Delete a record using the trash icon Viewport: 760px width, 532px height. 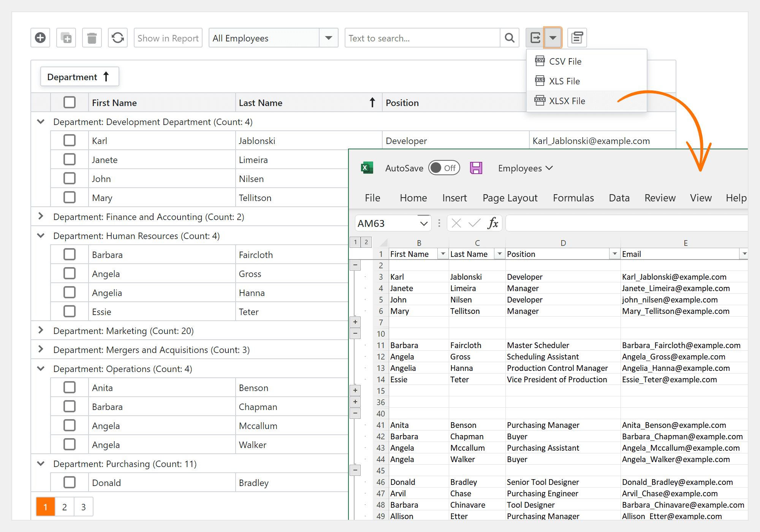tap(92, 38)
